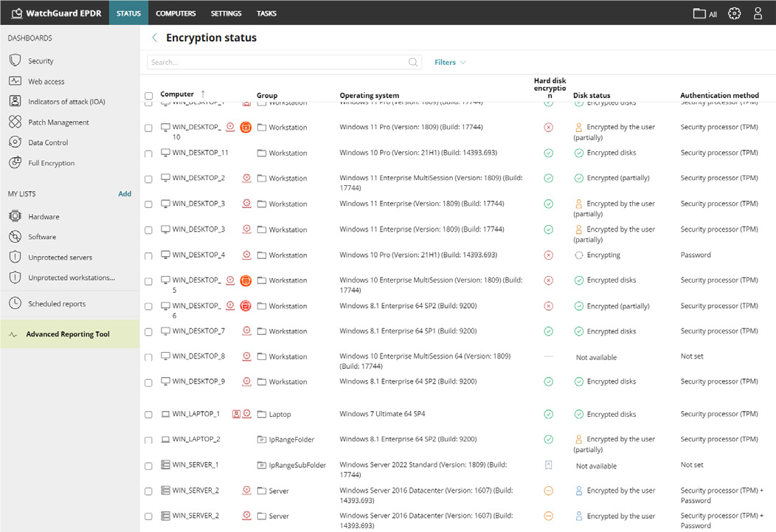Viewport: 776px width, 532px height.
Task: Click Add in My Lists
Action: (125, 193)
